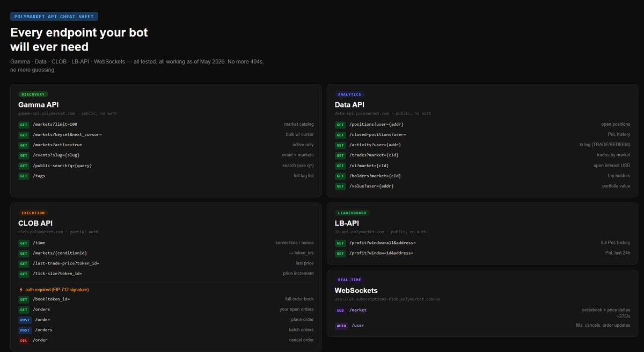Click the SUB badge beside /market

340,310
